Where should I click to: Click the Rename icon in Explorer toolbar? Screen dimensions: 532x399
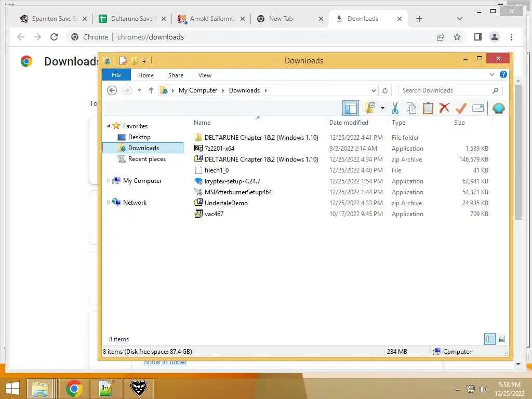[478, 108]
